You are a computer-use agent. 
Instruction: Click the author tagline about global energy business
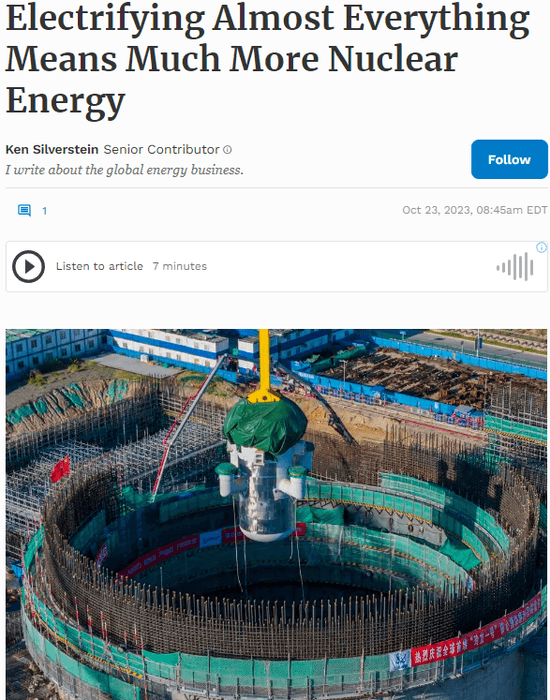pyautogui.click(x=125, y=170)
